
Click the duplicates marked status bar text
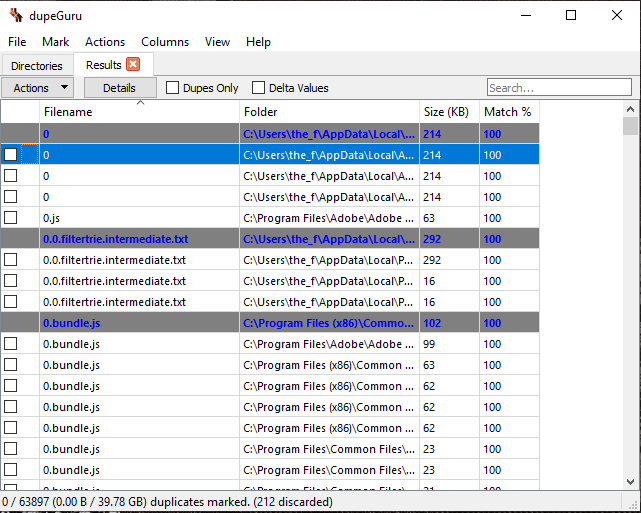click(x=167, y=502)
